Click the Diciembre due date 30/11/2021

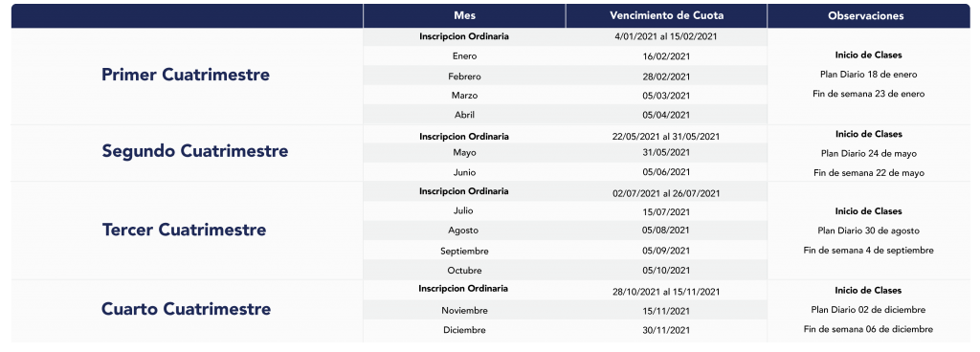click(x=666, y=330)
